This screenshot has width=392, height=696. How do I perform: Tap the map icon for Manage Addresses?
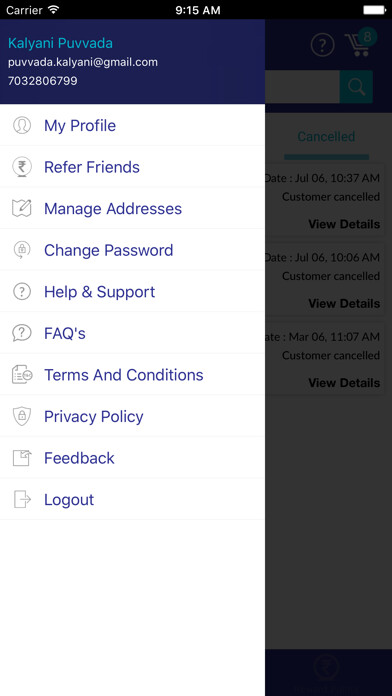click(22, 209)
